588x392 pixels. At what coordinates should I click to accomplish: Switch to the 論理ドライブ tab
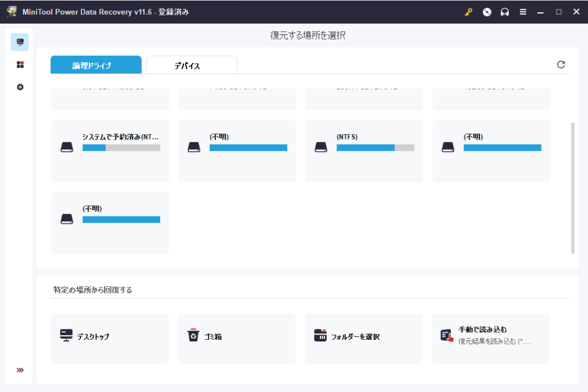(96, 65)
